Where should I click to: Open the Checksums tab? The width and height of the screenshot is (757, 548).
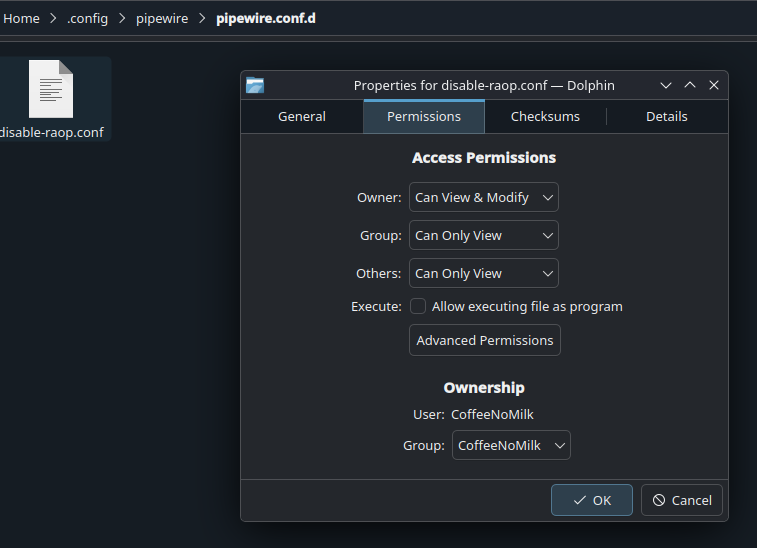click(545, 116)
